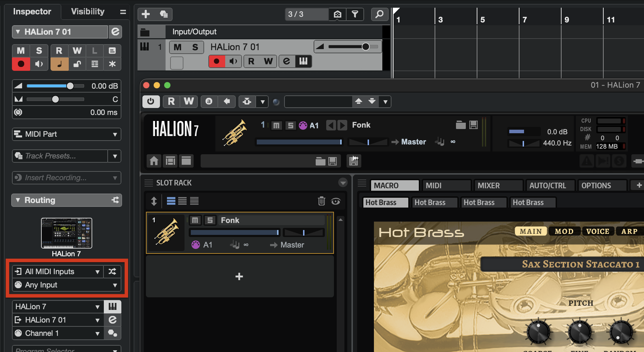
Task: Click the piano keys button beside HALion 7 routing
Action: pos(113,307)
